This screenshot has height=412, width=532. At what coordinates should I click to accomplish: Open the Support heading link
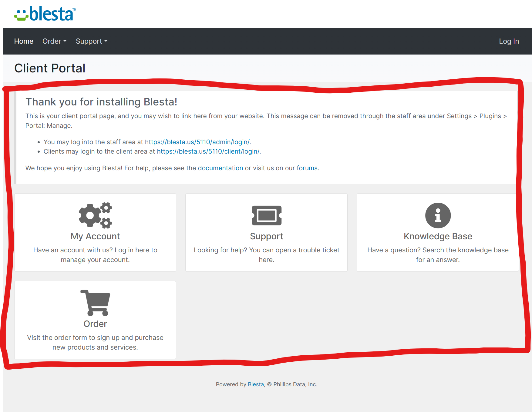[x=267, y=236]
